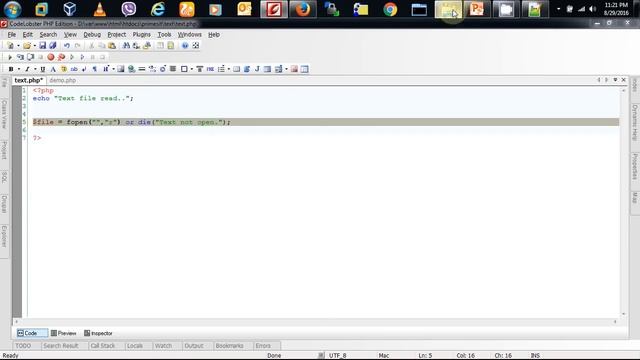
Task: Click the Open folder toolbar icon
Action: pos(27,46)
